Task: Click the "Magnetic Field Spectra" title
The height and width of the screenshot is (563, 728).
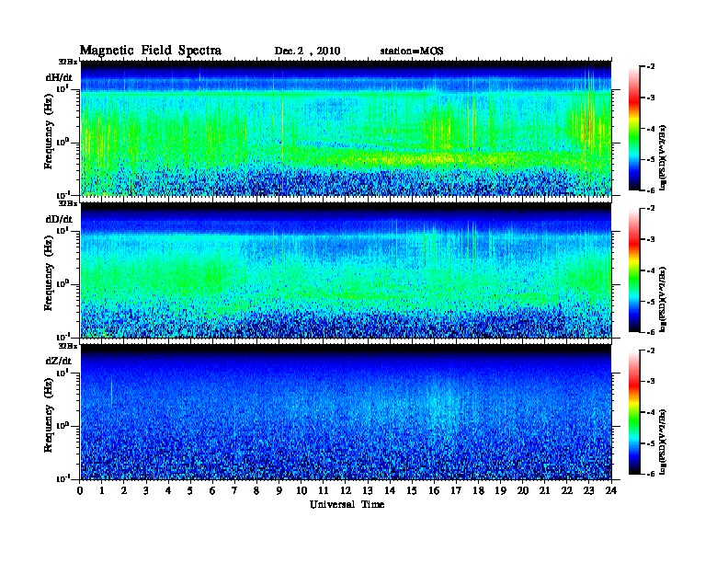Action: click(x=151, y=51)
